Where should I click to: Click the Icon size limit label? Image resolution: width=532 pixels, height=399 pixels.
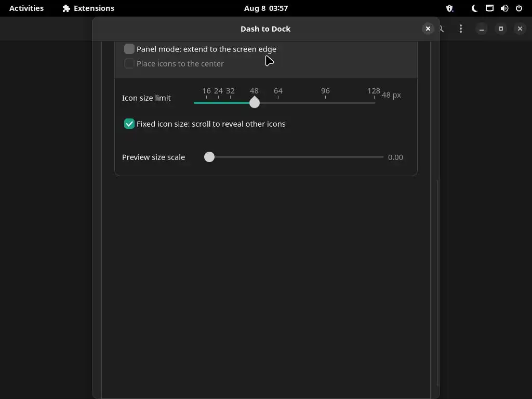(146, 98)
